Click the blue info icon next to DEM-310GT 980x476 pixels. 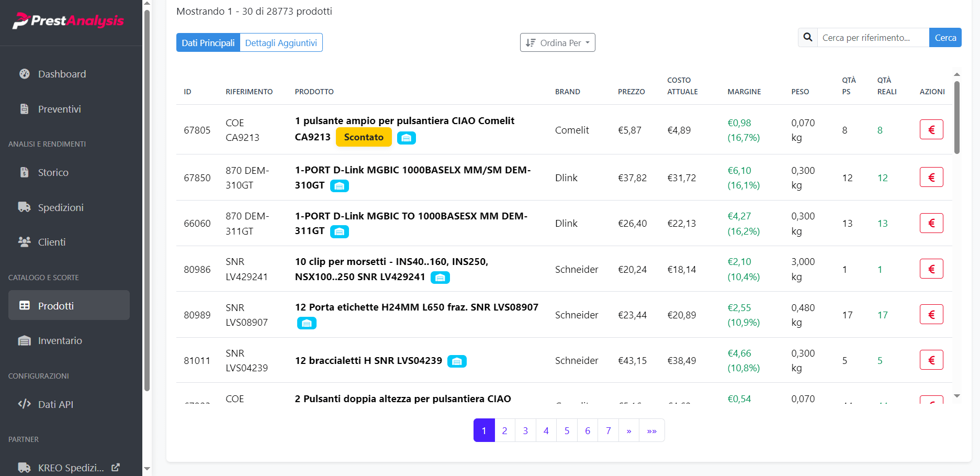pos(339,185)
